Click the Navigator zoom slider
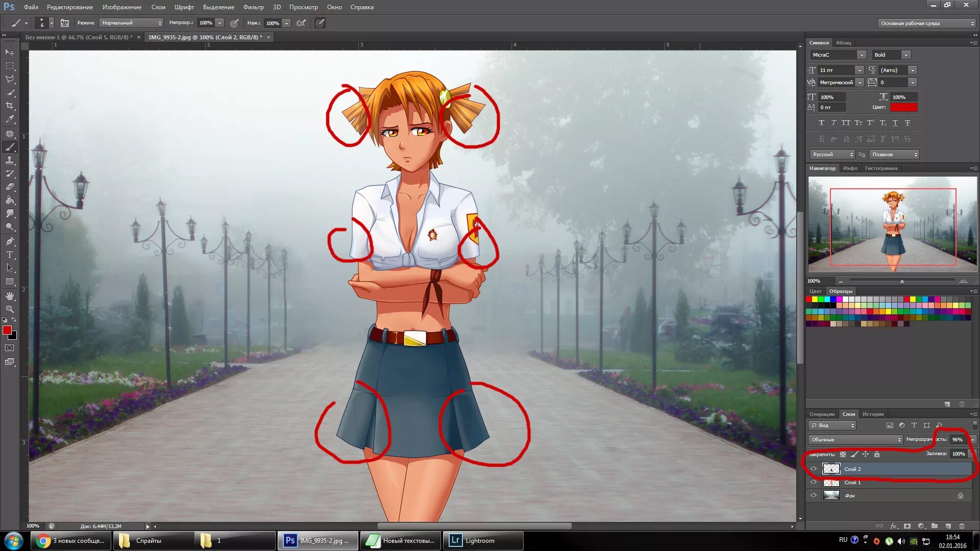The image size is (980, 551). pos(902,281)
